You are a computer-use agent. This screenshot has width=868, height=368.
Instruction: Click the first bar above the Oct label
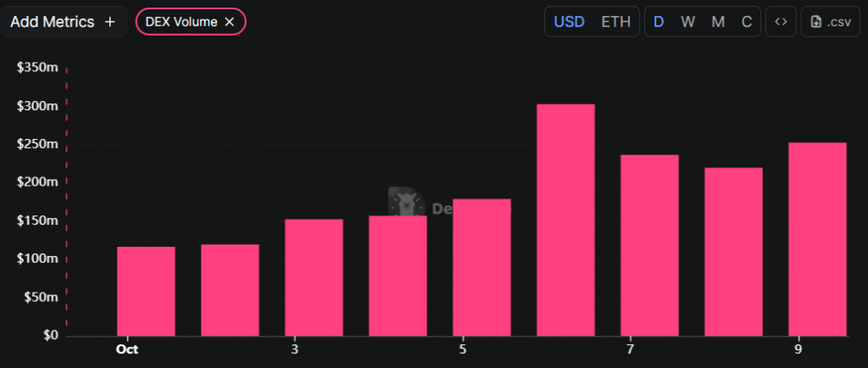point(146,291)
